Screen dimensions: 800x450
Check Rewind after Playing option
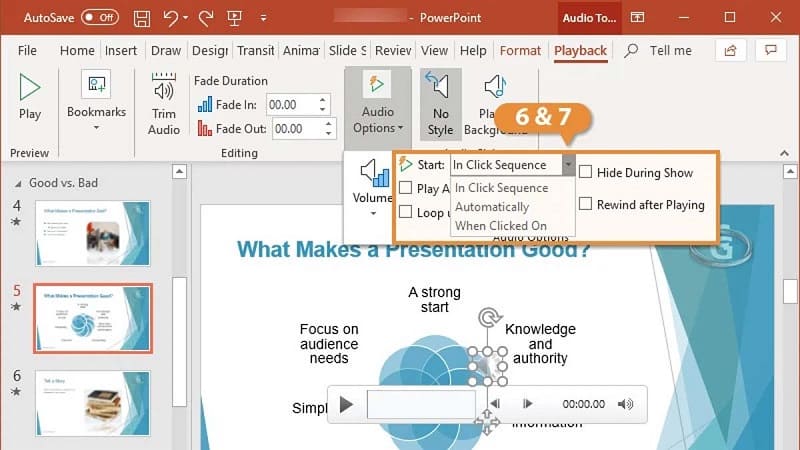point(586,205)
